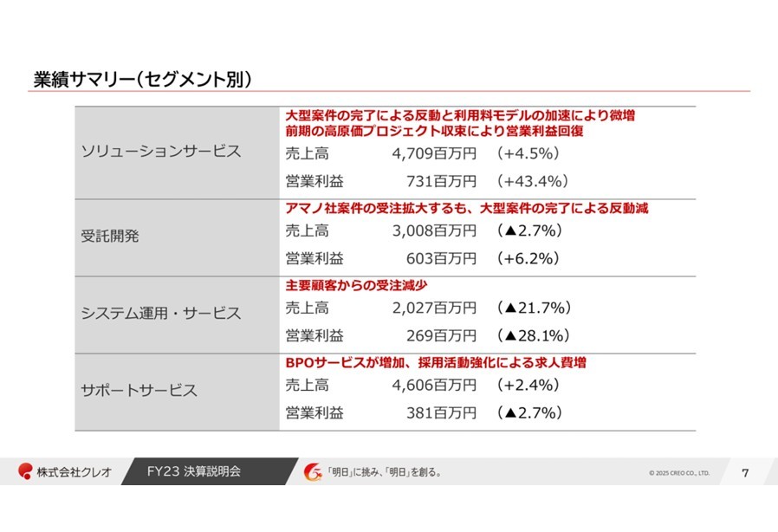
Task: Click the BPOサービスが増加 red heading
Action: coord(436,362)
